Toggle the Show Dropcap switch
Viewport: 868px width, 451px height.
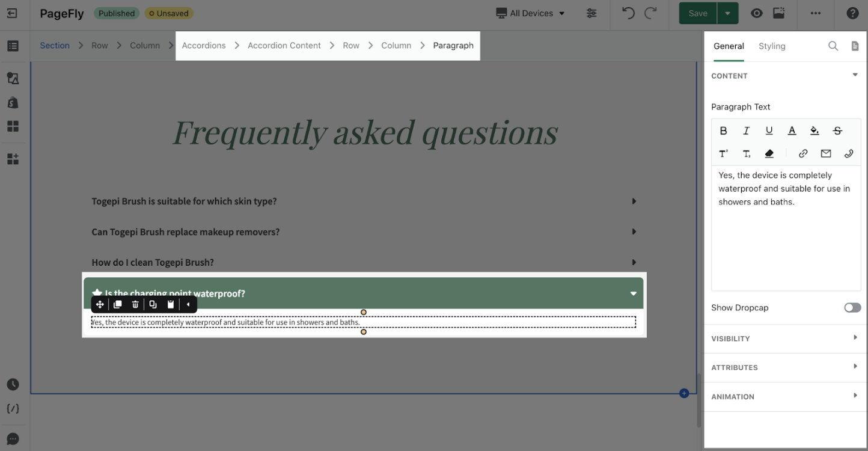coord(852,307)
